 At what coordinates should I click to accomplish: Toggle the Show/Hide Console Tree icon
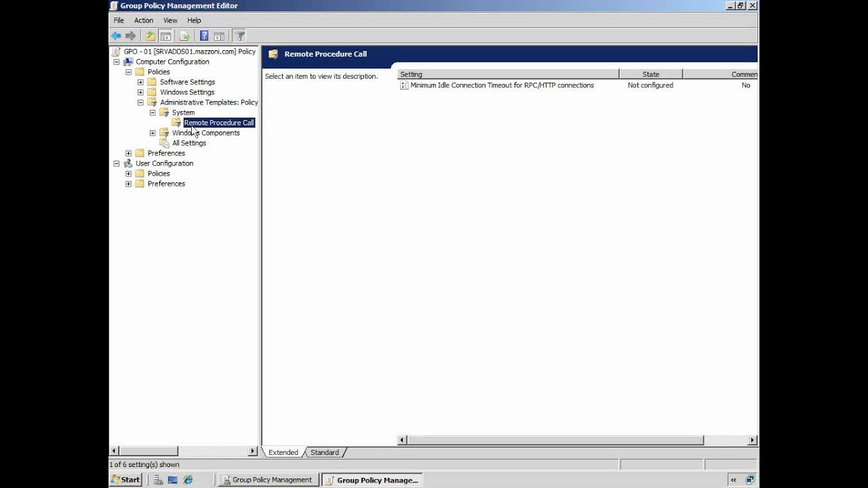point(165,36)
